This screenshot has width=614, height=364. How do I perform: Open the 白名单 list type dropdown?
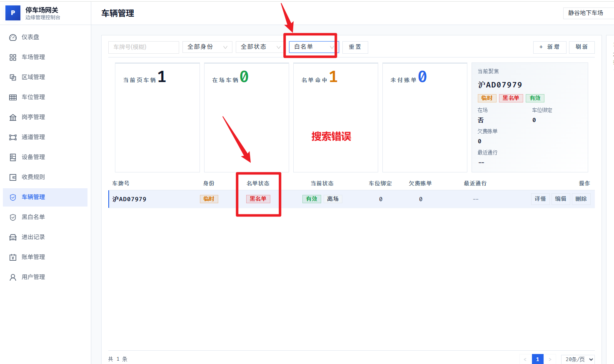[x=314, y=47]
